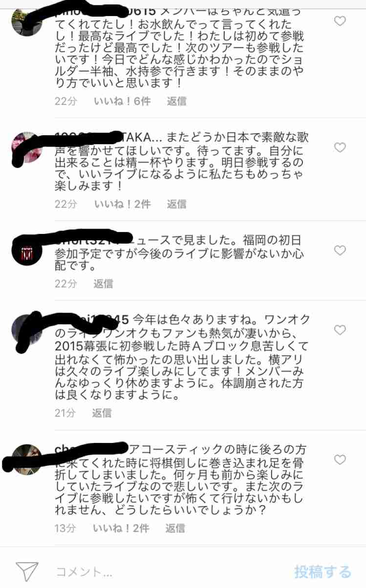Like the Fukuoka first-day news comment
Viewport: 366px width, 588px height.
click(x=340, y=251)
